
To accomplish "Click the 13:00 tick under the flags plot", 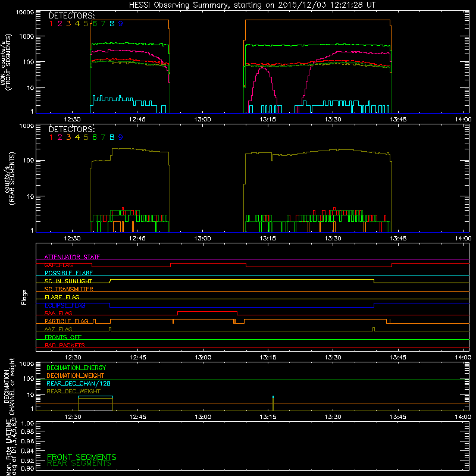I will point(203,358).
